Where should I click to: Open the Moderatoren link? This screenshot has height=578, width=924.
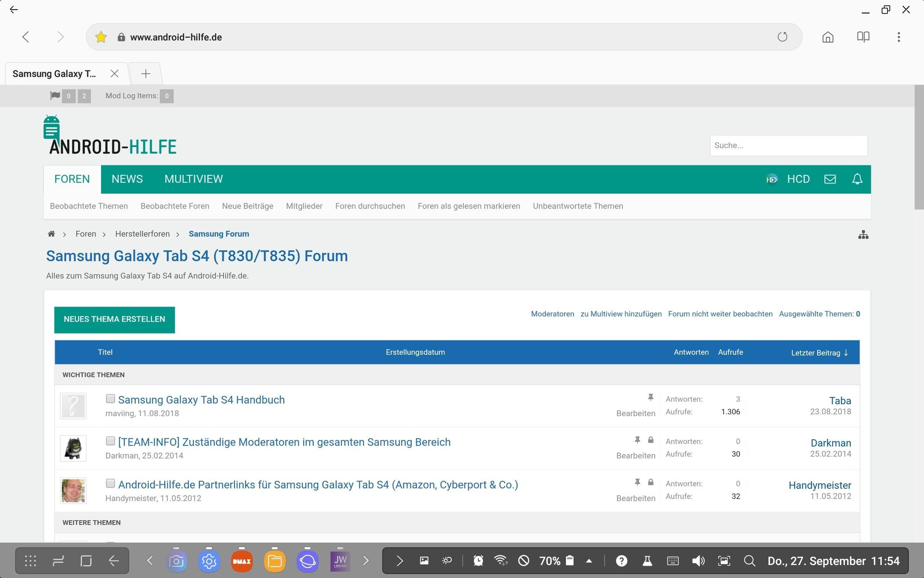552,314
